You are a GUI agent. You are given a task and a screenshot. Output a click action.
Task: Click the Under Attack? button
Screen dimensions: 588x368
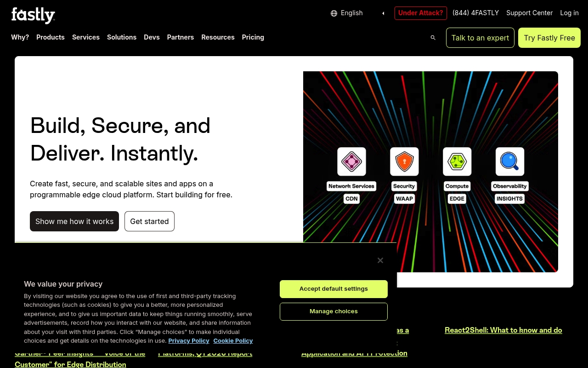click(421, 13)
